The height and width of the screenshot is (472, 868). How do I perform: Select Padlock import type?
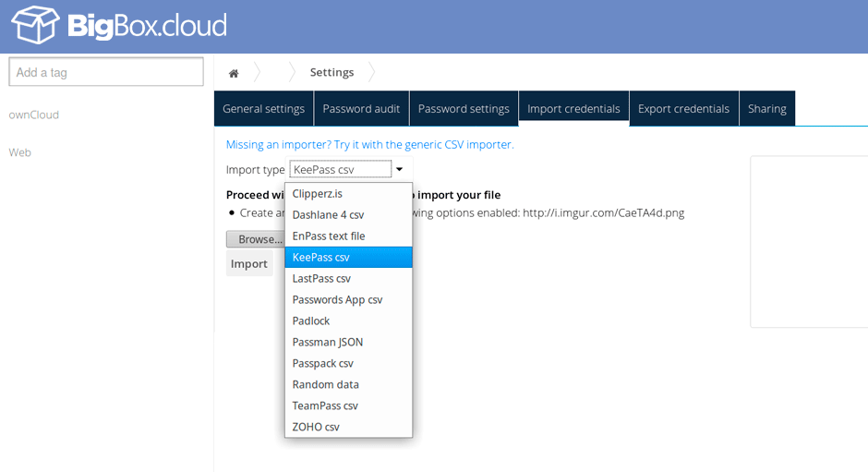coord(348,321)
